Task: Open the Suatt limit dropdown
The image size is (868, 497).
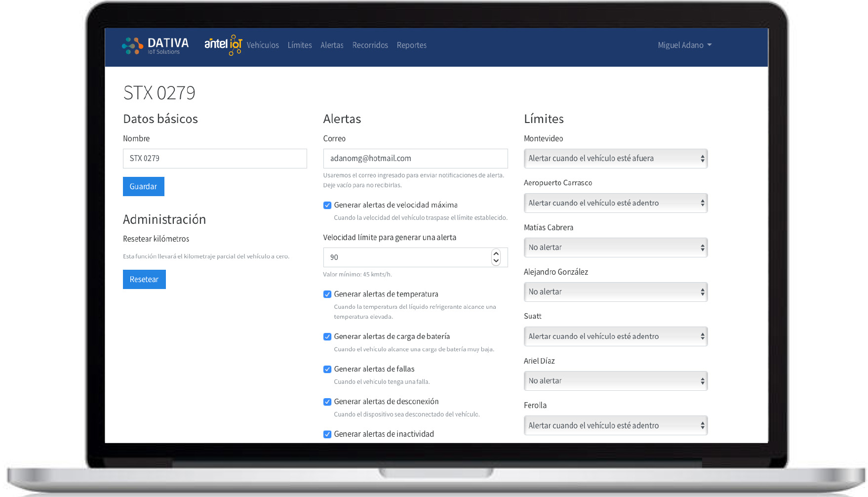Action: (x=616, y=336)
